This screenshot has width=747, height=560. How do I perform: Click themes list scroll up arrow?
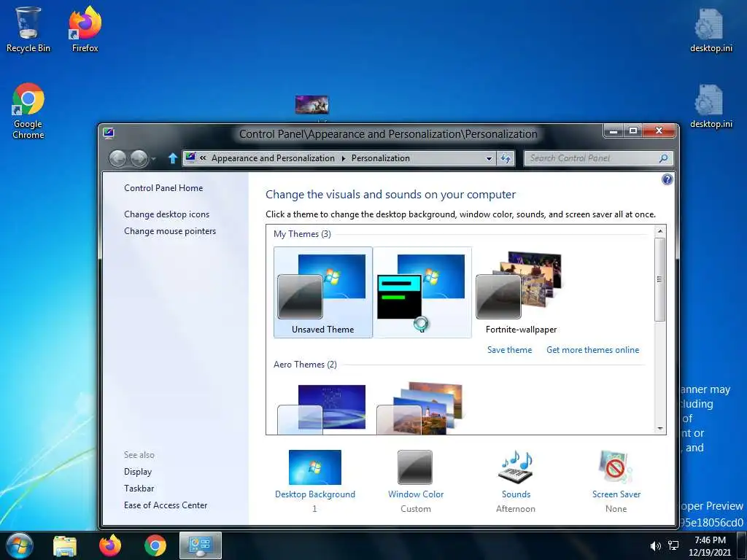[659, 231]
